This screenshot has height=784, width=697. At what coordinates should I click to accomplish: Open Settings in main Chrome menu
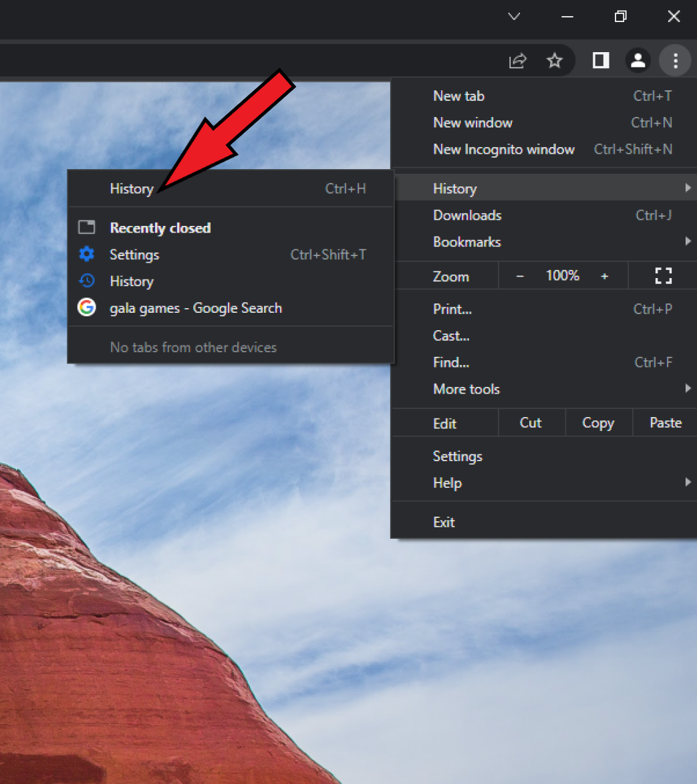(x=544, y=456)
